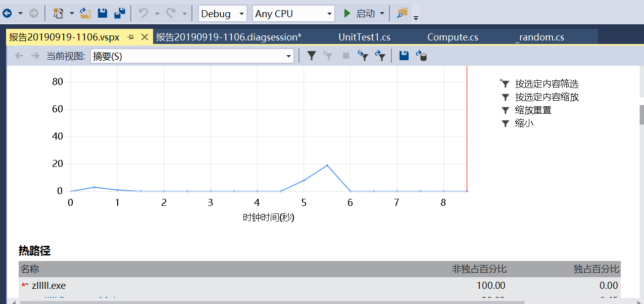Click the Navigate Forward button
This screenshot has width=644, height=304.
pyautogui.click(x=34, y=14)
